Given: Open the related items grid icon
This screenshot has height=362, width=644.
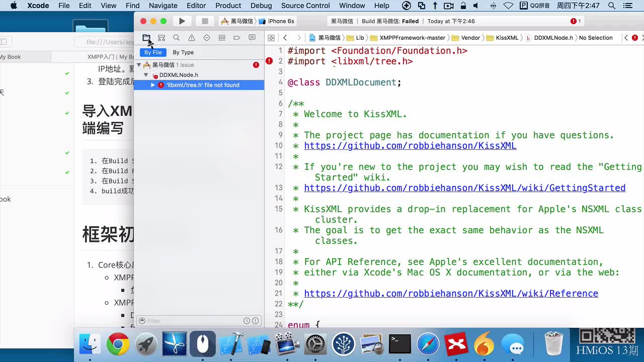Looking at the screenshot, I should (x=271, y=38).
